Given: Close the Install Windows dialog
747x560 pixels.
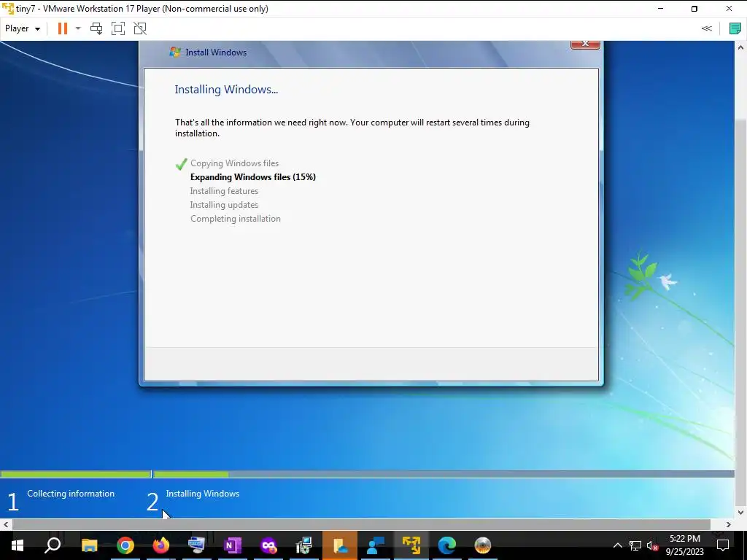Looking at the screenshot, I should (x=585, y=44).
